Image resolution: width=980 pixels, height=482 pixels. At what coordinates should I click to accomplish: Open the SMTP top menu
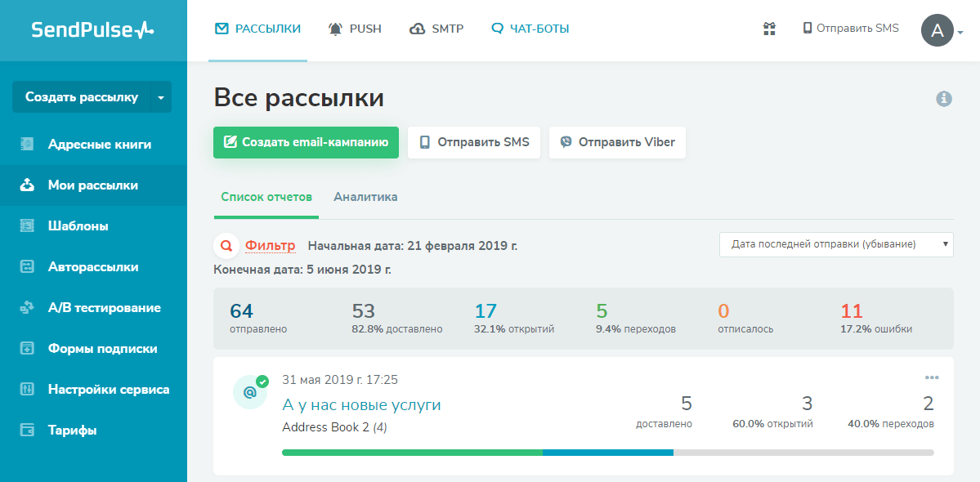coord(436,29)
